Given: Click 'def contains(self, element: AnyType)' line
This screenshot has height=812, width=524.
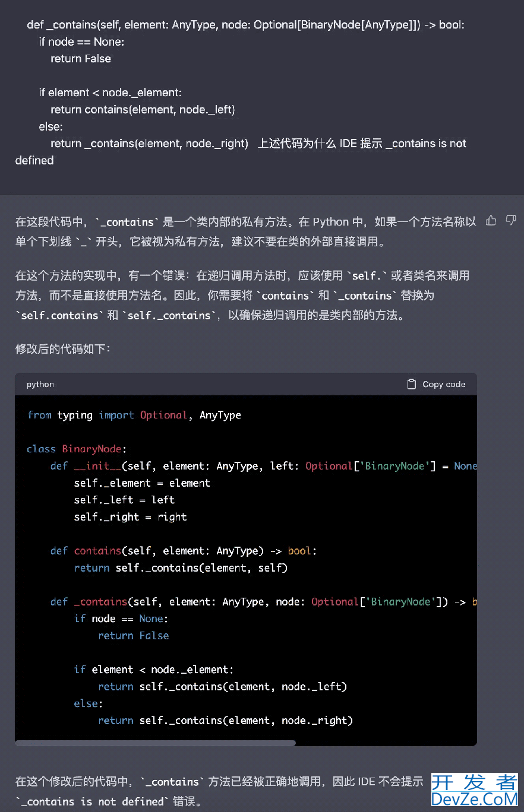Looking at the screenshot, I should point(184,551).
